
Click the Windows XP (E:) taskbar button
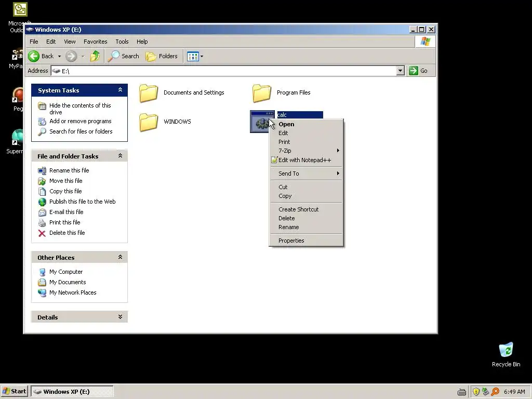[x=72, y=392]
